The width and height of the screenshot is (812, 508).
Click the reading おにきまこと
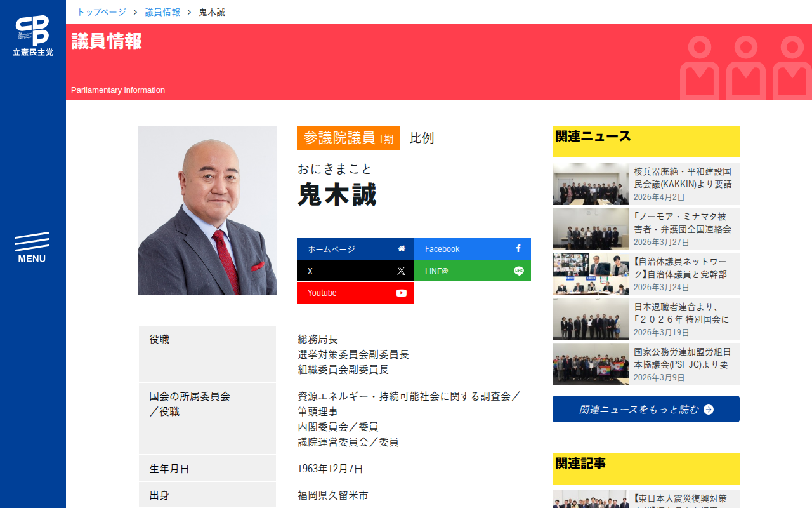point(335,169)
